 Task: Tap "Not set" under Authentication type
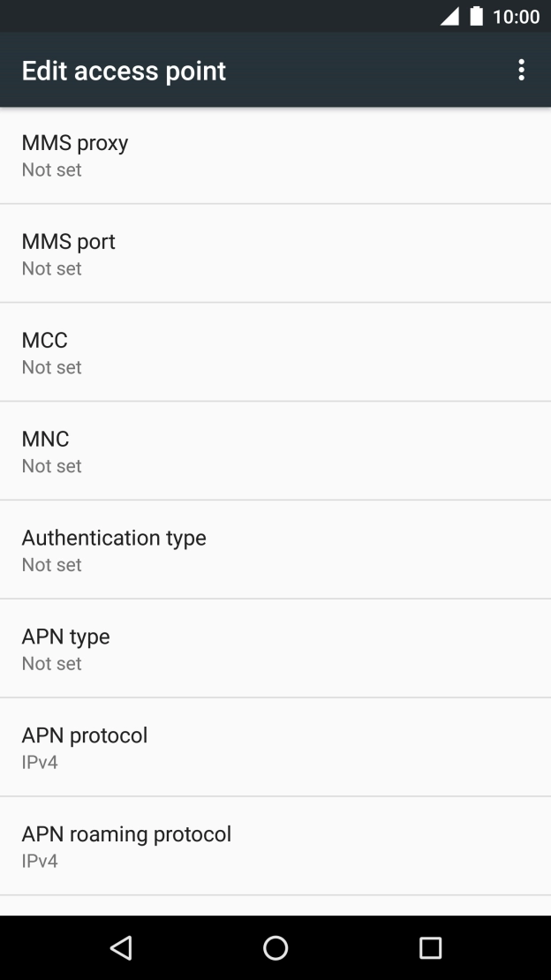pos(52,565)
